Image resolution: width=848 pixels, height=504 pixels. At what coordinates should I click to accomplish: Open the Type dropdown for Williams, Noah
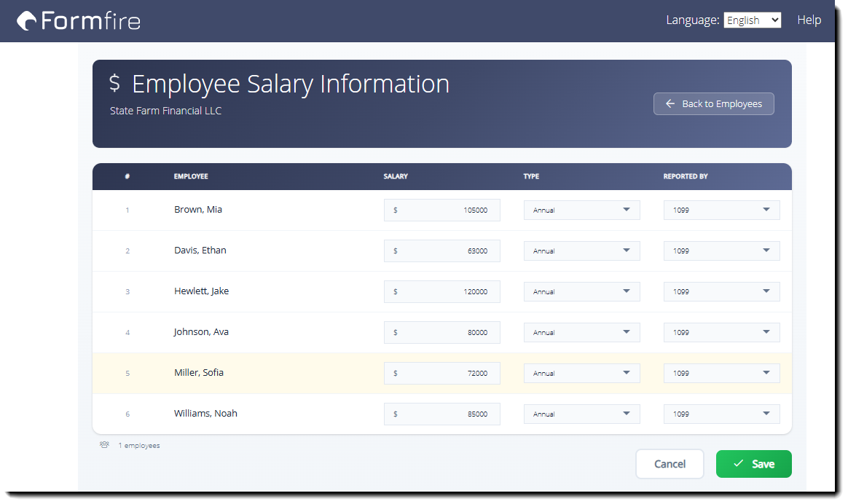pyautogui.click(x=581, y=413)
